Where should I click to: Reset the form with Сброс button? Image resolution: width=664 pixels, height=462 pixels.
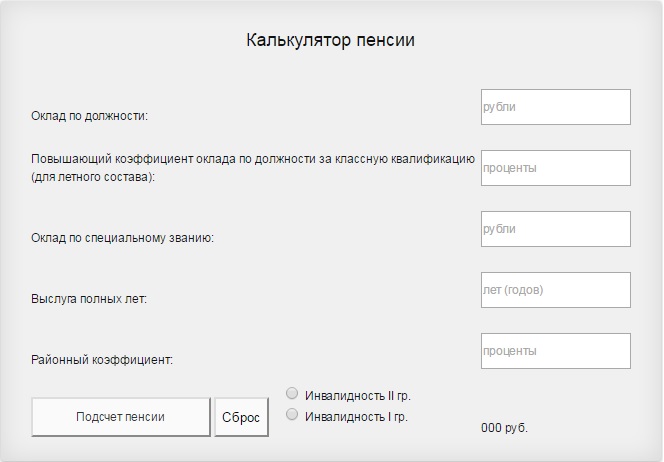241,417
